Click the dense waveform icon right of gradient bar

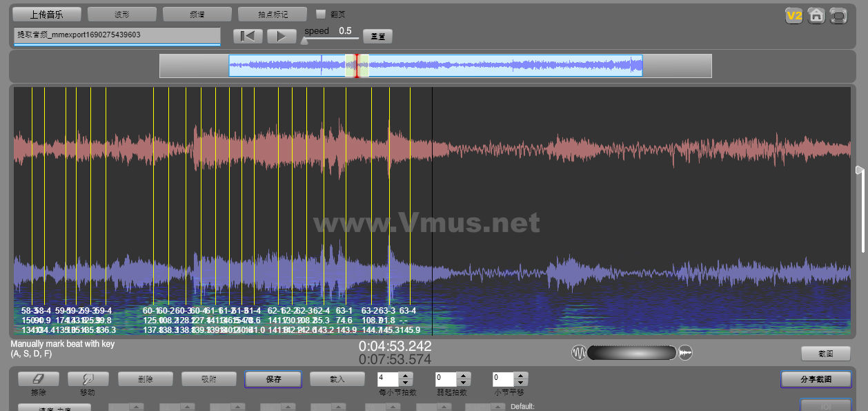pyautogui.click(x=685, y=353)
